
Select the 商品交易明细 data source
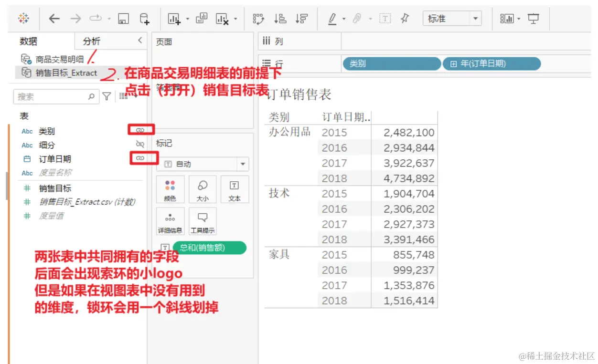(60, 59)
